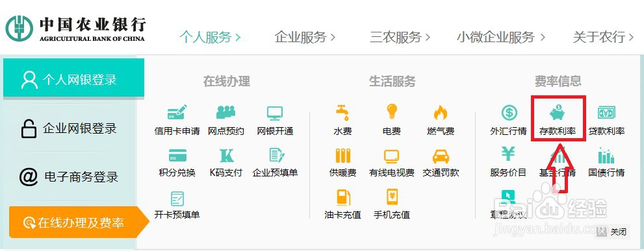Viewport: 644px width, 251px height.
Task: Click the water bill faucet icon (水费)
Action: pos(342,112)
